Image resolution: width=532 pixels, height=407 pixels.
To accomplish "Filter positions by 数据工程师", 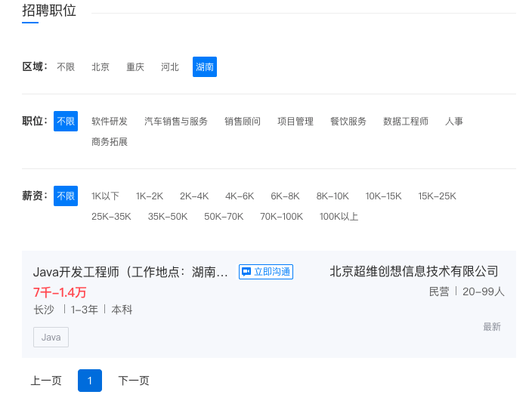I will pyautogui.click(x=406, y=121).
